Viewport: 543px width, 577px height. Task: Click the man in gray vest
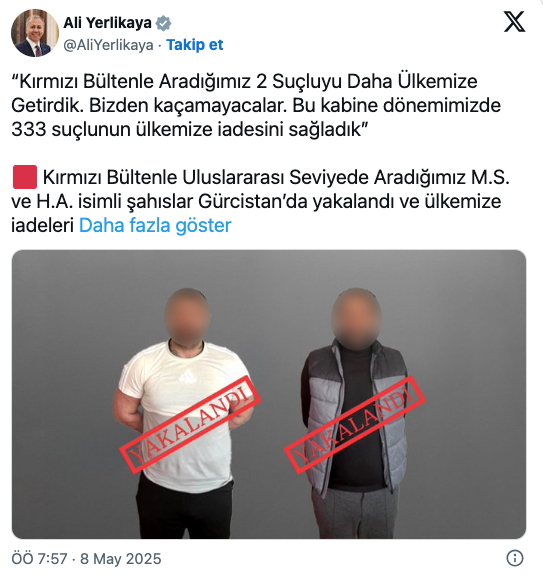(x=355, y=414)
